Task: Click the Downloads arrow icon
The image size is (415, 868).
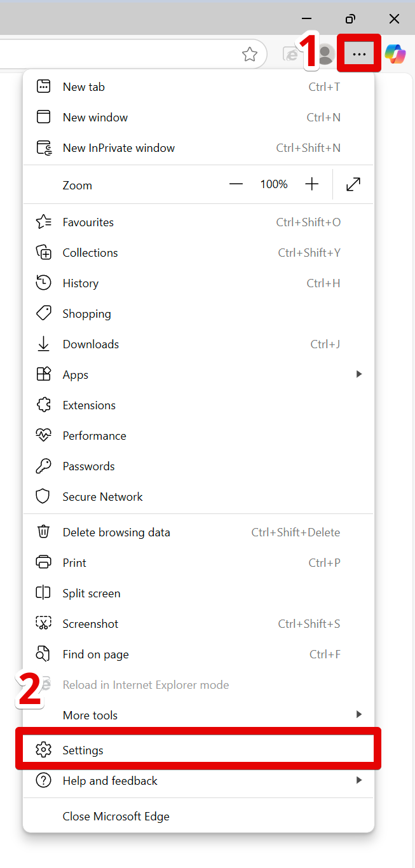Action: [x=43, y=344]
